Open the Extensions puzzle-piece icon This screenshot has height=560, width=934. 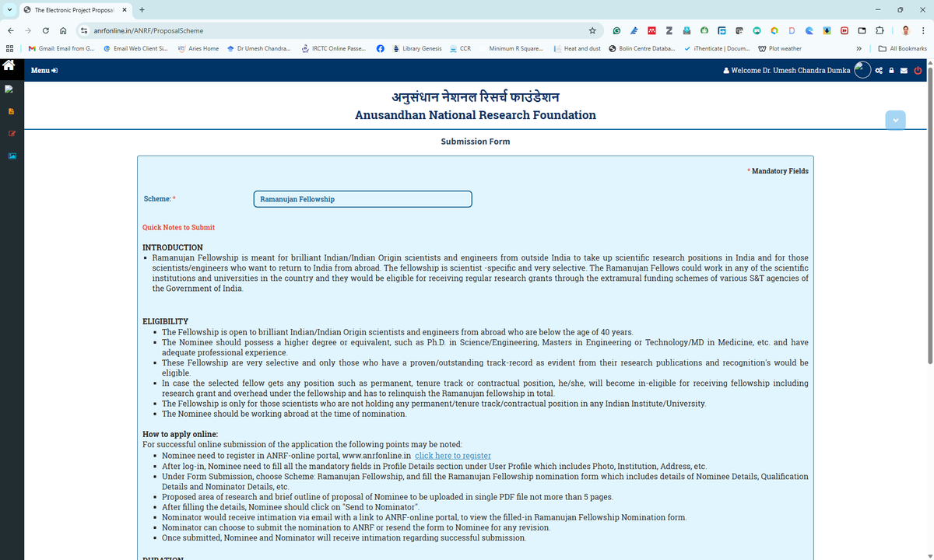point(880,30)
